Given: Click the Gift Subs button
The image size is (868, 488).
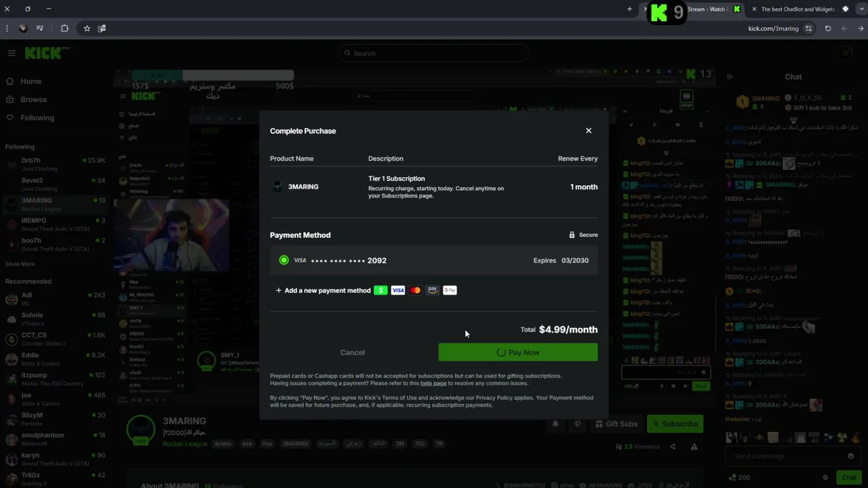Looking at the screenshot, I should pos(616,424).
